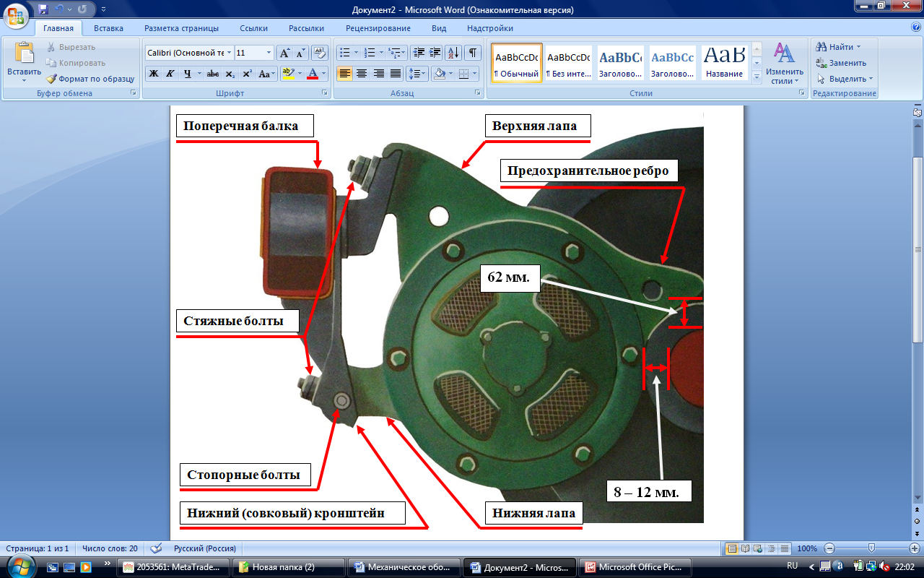Open line spacing dropdown
Viewport: 924px width, 578px height.
[x=417, y=74]
